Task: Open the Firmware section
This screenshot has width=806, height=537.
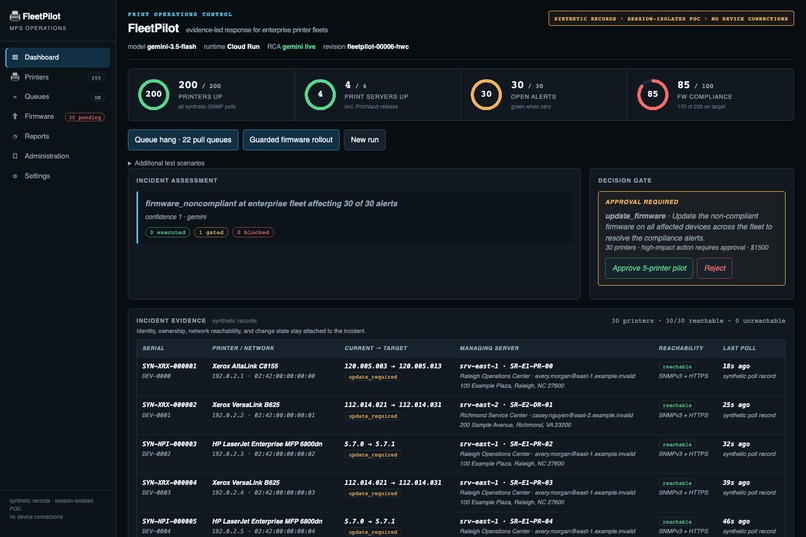Action: [58, 116]
